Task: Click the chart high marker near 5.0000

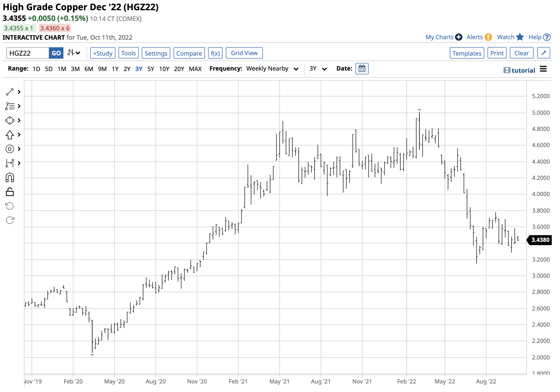Action: point(419,110)
